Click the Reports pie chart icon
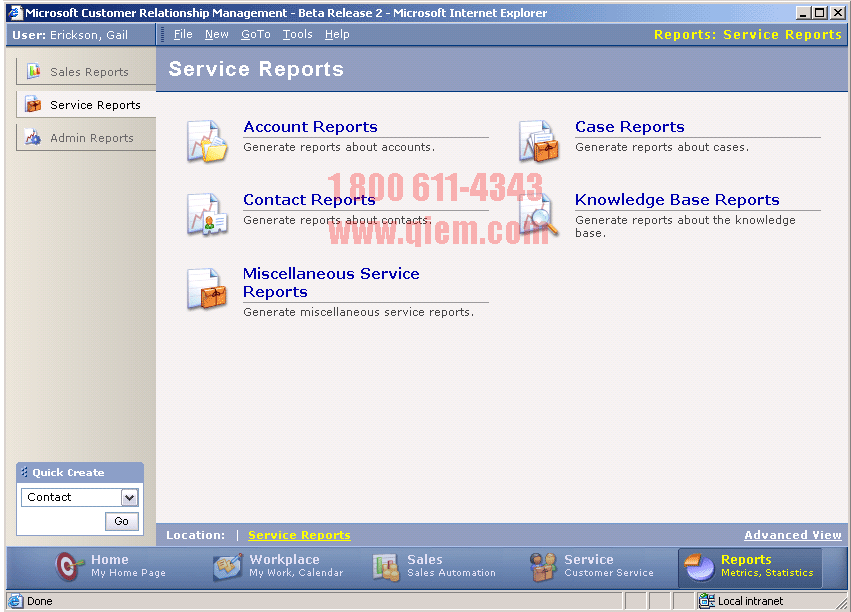This screenshot has width=851, height=612. (699, 566)
